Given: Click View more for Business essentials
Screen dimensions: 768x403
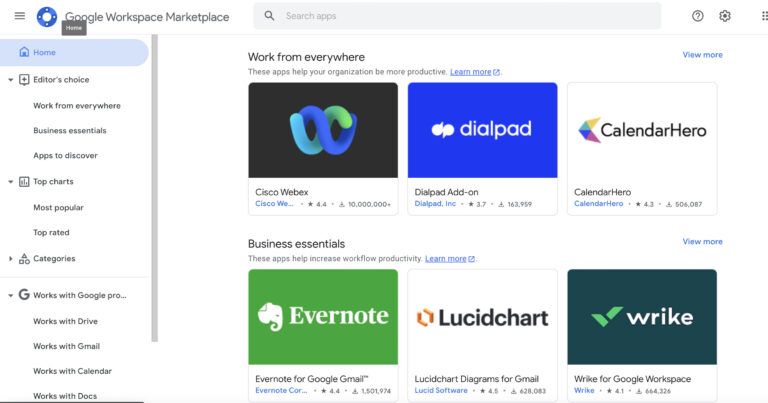Looking at the screenshot, I should [x=702, y=241].
